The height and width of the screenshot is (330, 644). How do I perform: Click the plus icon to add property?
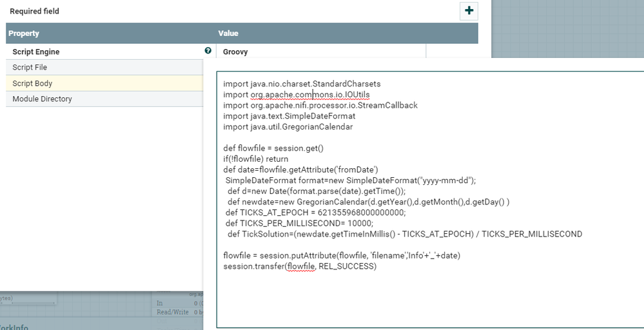click(x=469, y=11)
